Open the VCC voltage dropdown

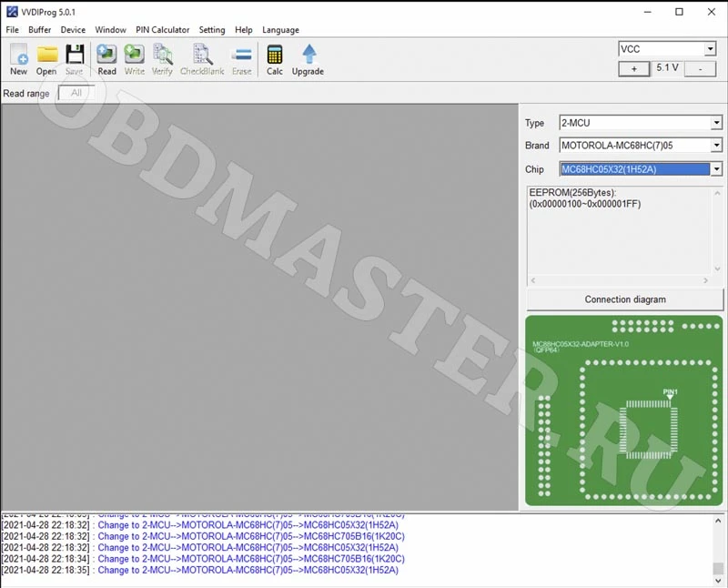(x=711, y=49)
